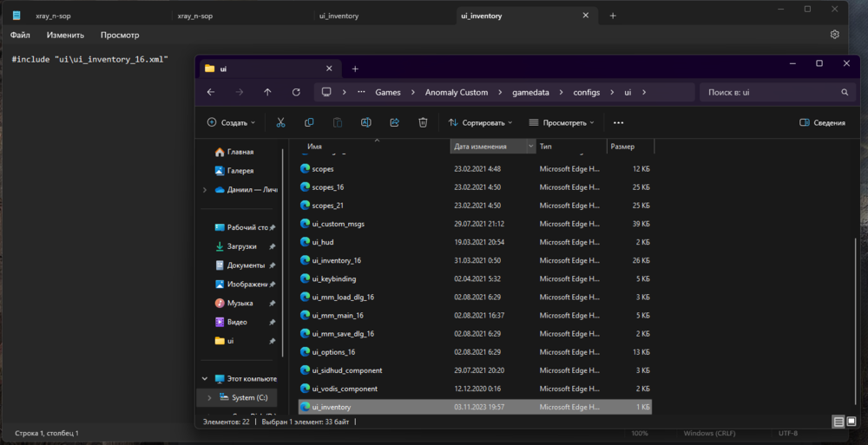868x445 pixels.
Task: Refresh the current folder view
Action: pyautogui.click(x=296, y=92)
